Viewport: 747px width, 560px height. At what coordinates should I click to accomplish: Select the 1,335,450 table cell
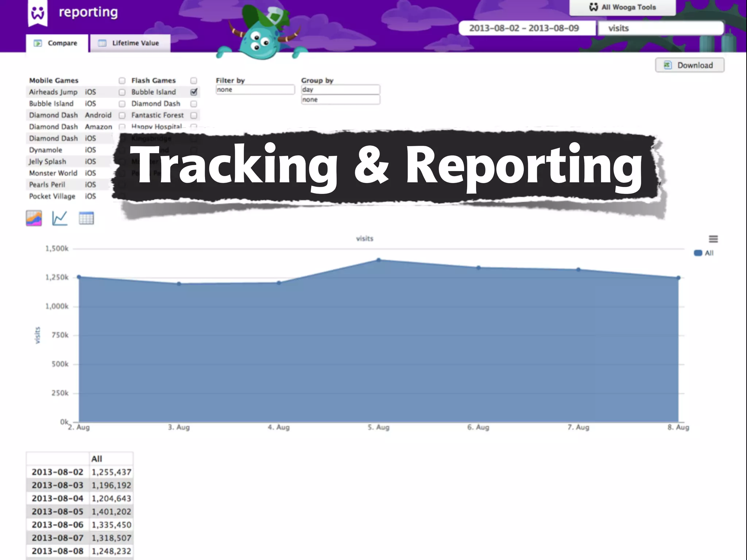111,525
